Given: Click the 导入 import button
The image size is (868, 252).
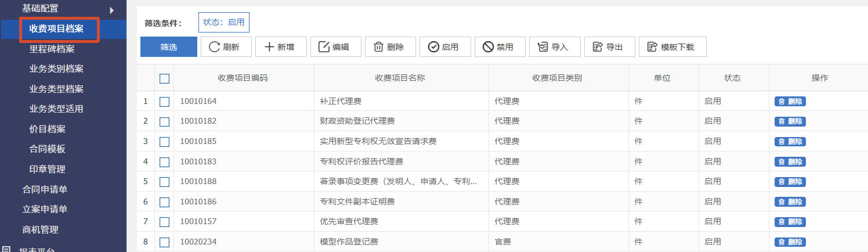Looking at the screenshot, I should click(x=555, y=47).
